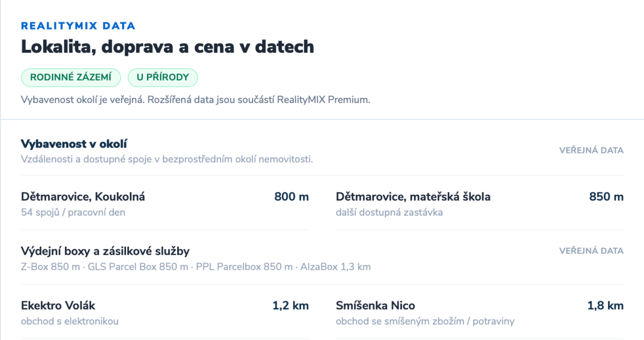This screenshot has width=644, height=340.
Task: Select the RealityMIX Premium description text
Action: [196, 100]
